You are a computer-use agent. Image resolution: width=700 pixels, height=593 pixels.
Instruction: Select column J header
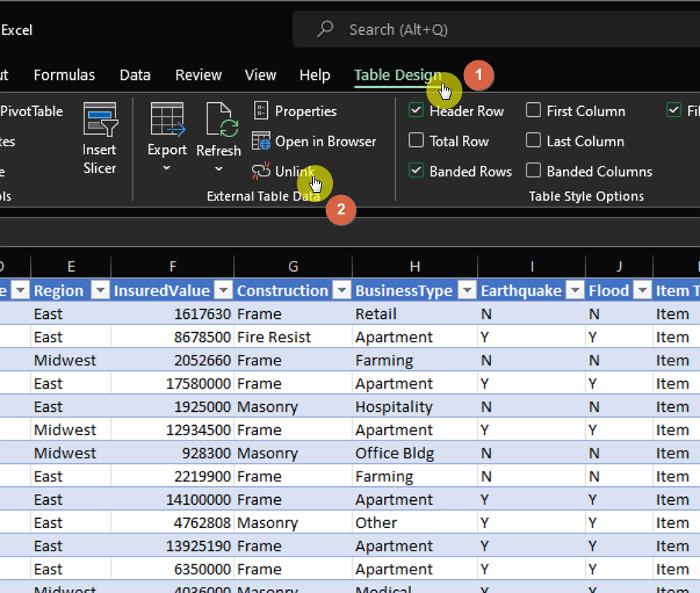(x=619, y=266)
